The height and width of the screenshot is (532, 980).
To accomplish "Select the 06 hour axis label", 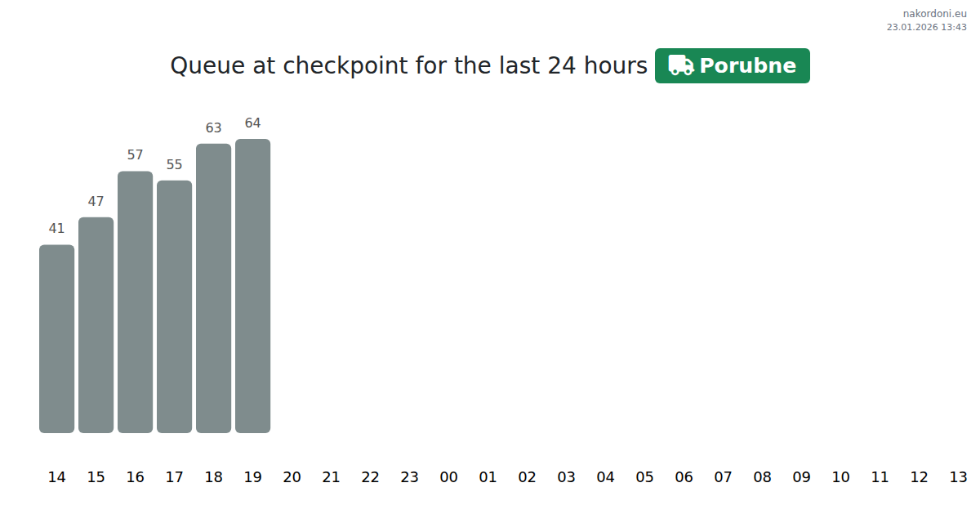I will pos(684,477).
